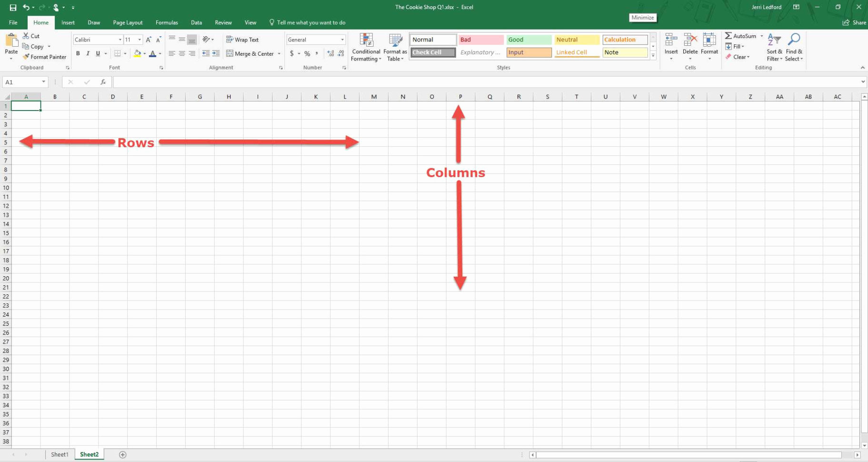Apply the Bad cell style
The image size is (868, 462).
[x=481, y=40]
